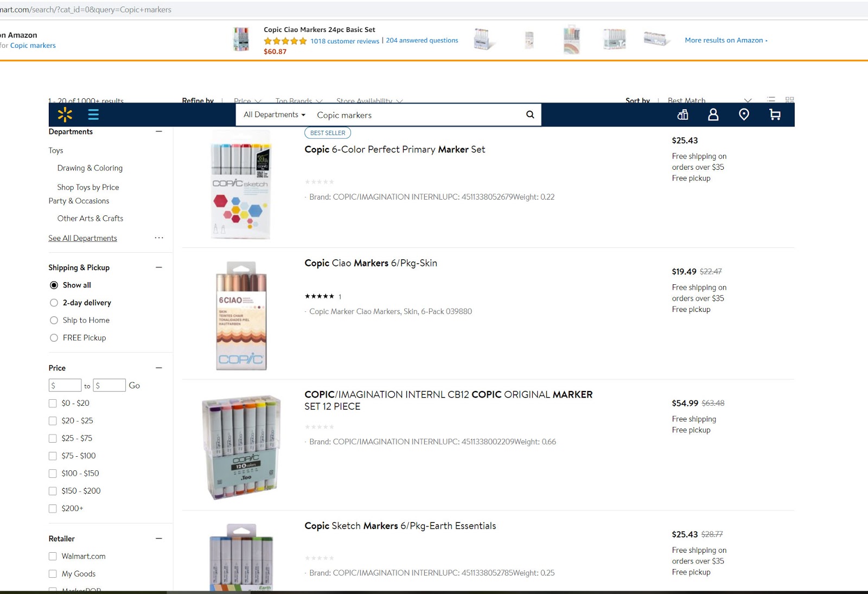Open Earth Essentials marker set image
The height and width of the screenshot is (594, 868).
pyautogui.click(x=241, y=557)
